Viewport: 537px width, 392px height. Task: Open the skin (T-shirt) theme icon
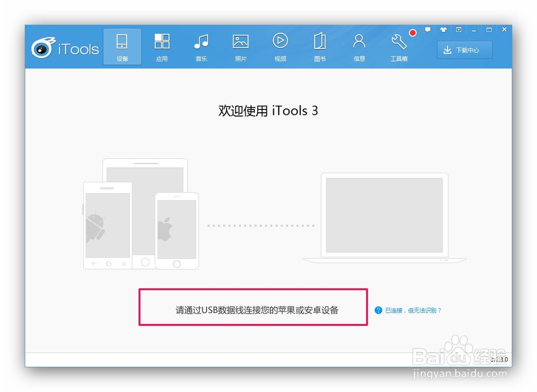(x=443, y=30)
